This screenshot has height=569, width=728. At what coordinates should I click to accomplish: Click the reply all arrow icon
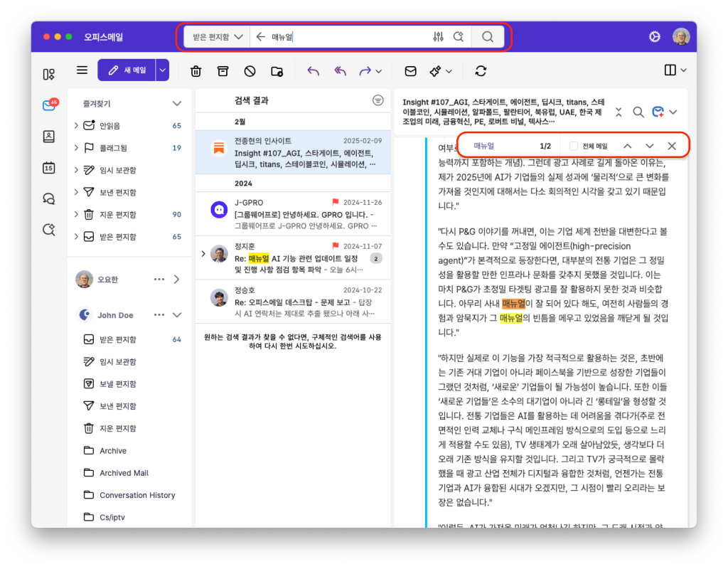[x=340, y=71]
